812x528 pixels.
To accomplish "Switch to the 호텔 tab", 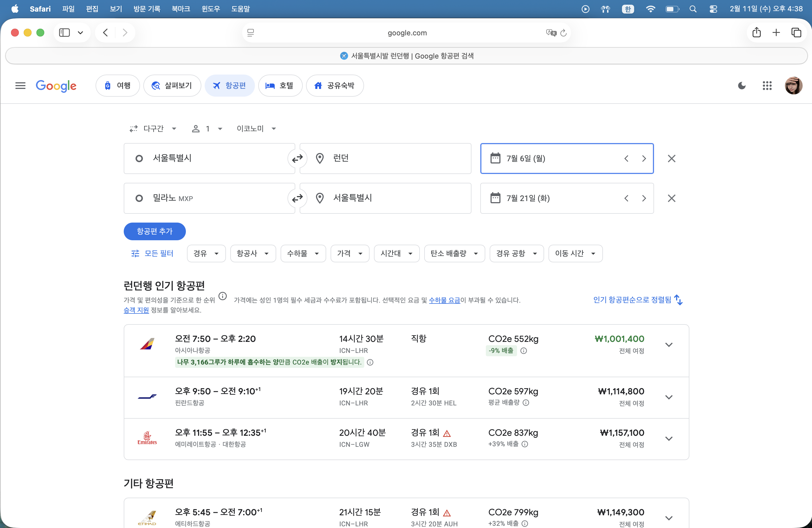I will (280, 86).
